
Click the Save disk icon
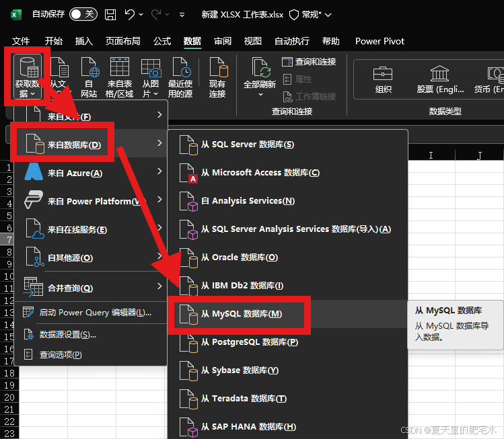pyautogui.click(x=110, y=14)
